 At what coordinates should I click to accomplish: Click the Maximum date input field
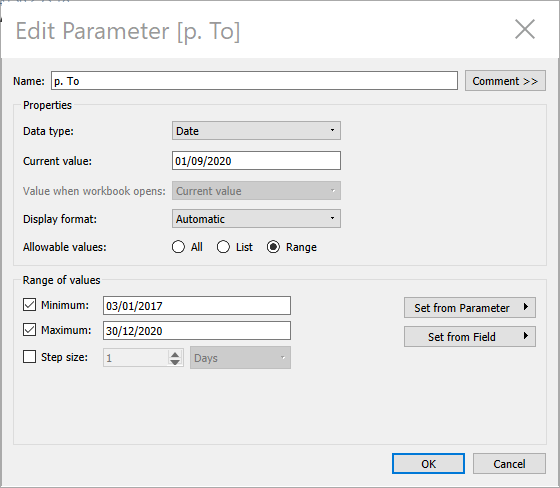(x=197, y=331)
